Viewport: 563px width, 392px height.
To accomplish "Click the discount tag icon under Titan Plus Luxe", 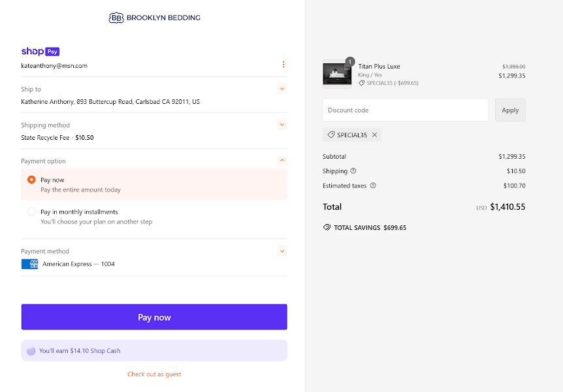I will coord(362,83).
